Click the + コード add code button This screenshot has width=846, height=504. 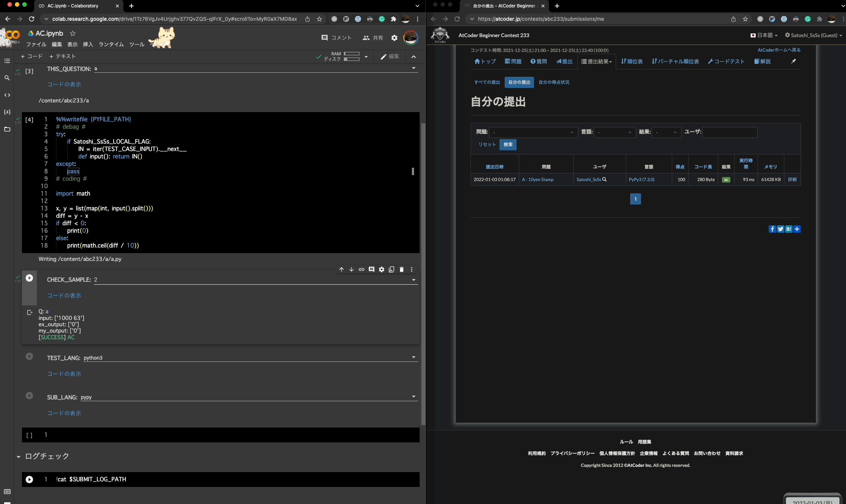coord(32,56)
